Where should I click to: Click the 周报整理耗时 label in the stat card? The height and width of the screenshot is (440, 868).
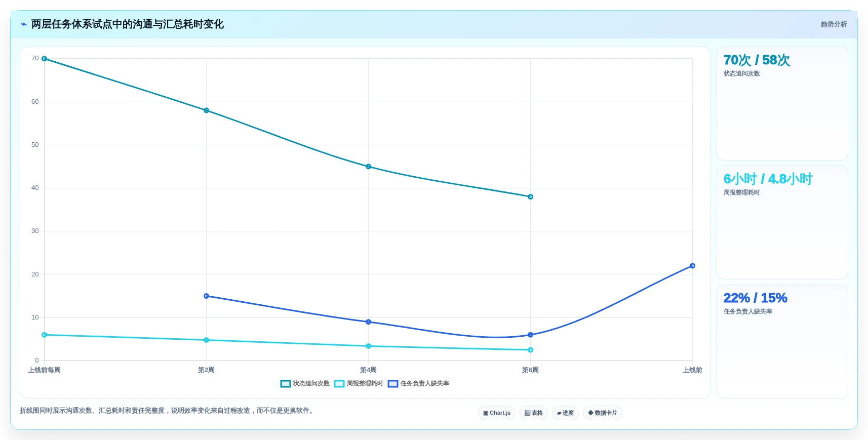tap(741, 192)
